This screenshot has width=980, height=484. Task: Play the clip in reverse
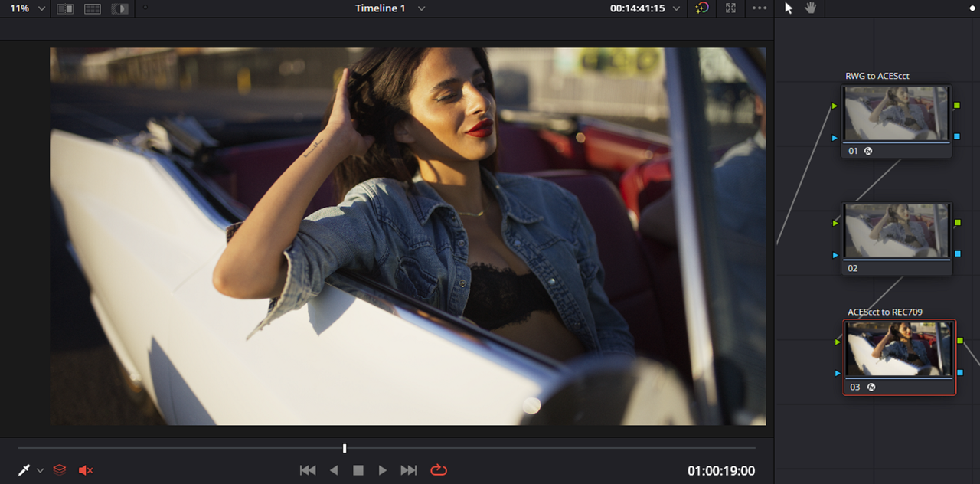(x=333, y=470)
